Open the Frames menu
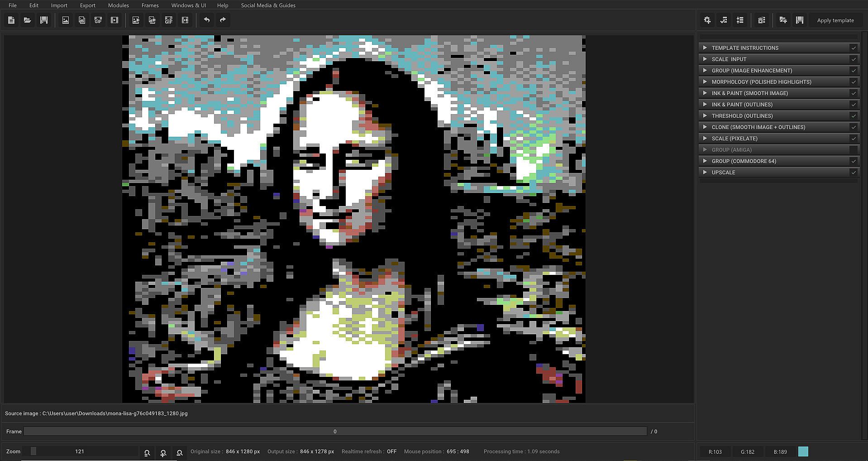 pos(150,5)
